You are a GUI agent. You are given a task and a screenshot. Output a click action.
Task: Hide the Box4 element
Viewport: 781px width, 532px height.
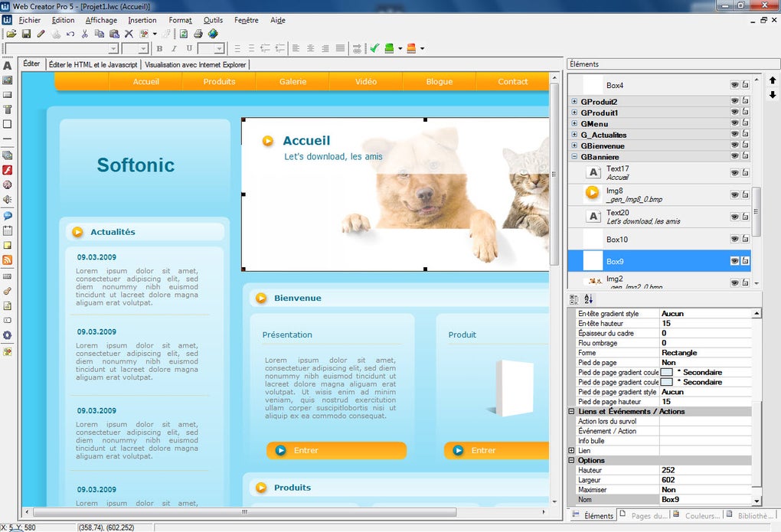[x=734, y=85]
